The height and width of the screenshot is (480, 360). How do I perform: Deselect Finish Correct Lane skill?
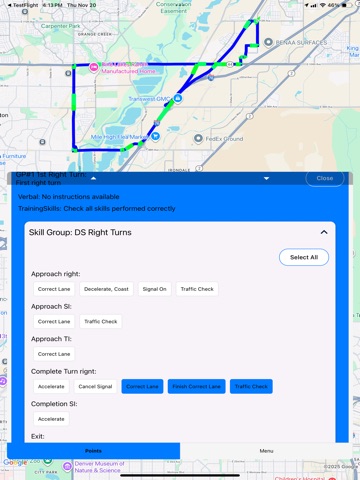pos(197,386)
